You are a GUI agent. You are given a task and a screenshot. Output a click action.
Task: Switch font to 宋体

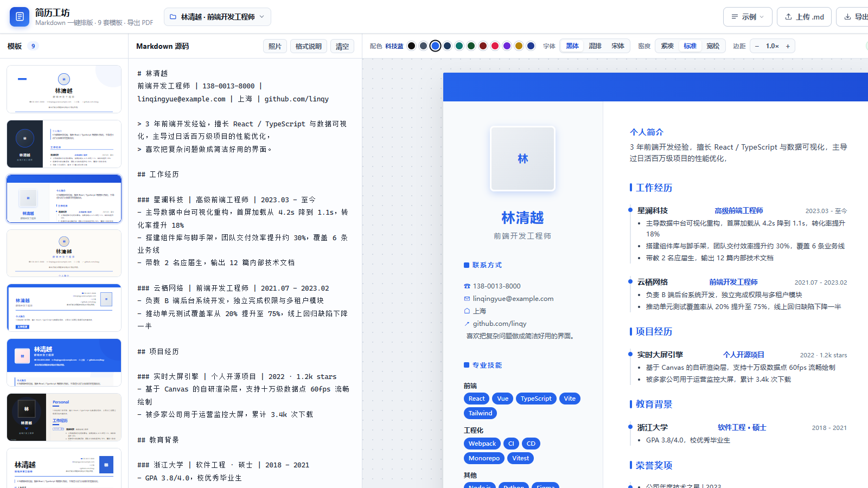[x=618, y=46]
